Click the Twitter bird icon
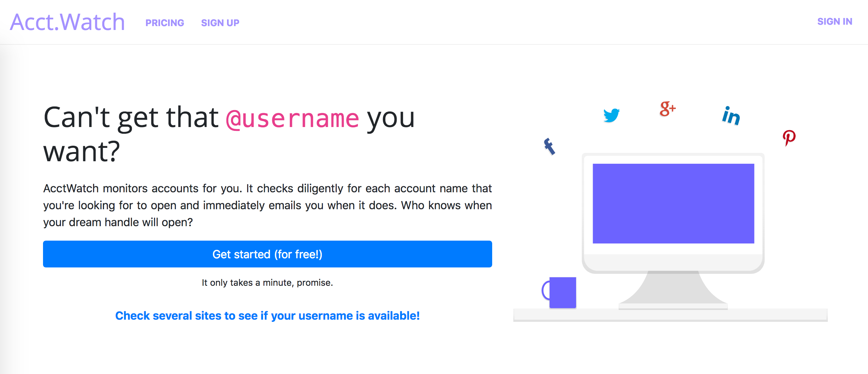Image resolution: width=868 pixels, height=374 pixels. click(x=611, y=115)
